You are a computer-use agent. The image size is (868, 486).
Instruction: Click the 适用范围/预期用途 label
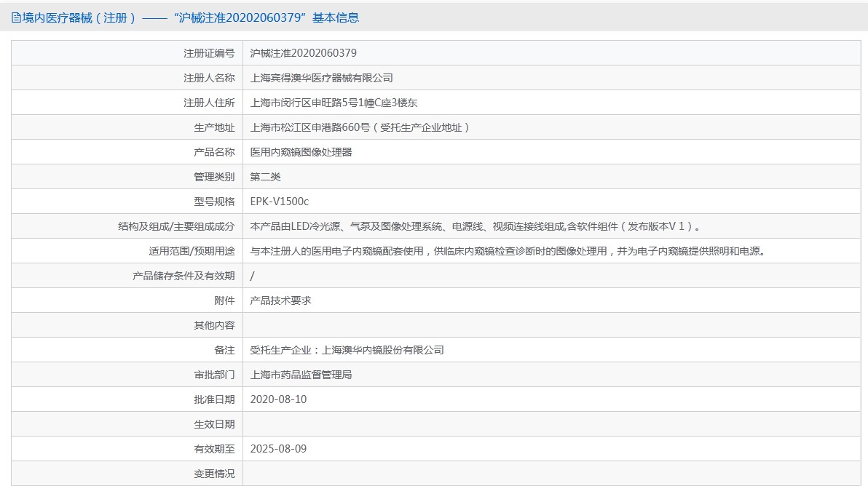pyautogui.click(x=192, y=251)
